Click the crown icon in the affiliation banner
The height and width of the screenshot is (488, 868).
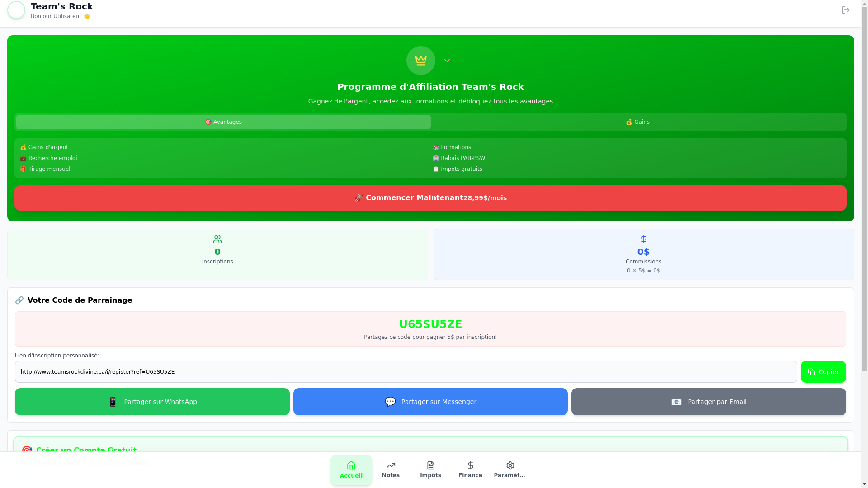[421, 61]
